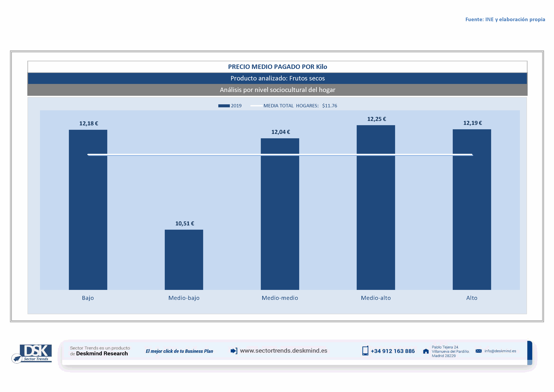This screenshot has width=554, height=392.
Task: Select the Bajo bar in the chart
Action: click(x=88, y=217)
